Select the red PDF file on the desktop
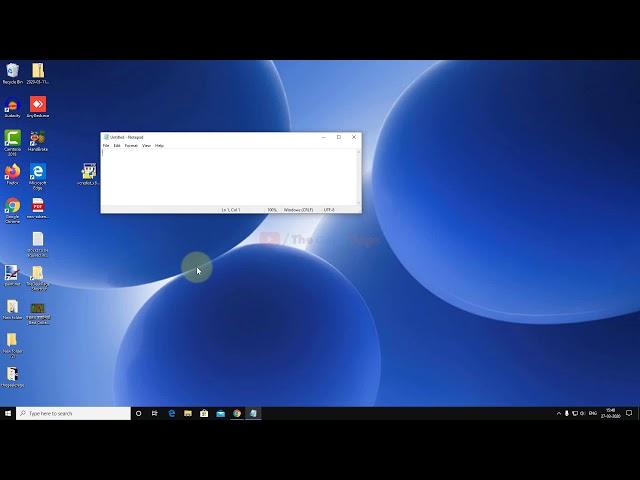640x480 pixels. [38, 208]
